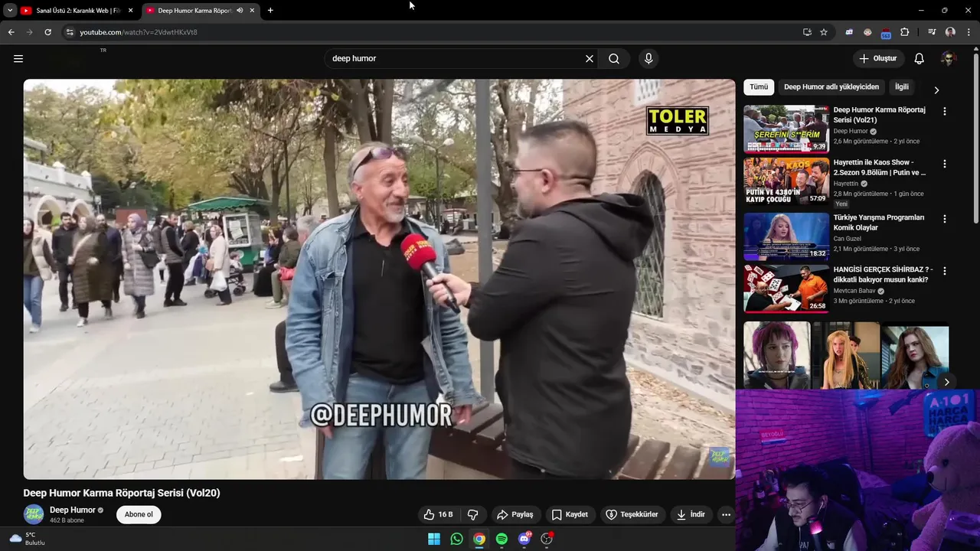Clear the search box with the X

[590, 58]
